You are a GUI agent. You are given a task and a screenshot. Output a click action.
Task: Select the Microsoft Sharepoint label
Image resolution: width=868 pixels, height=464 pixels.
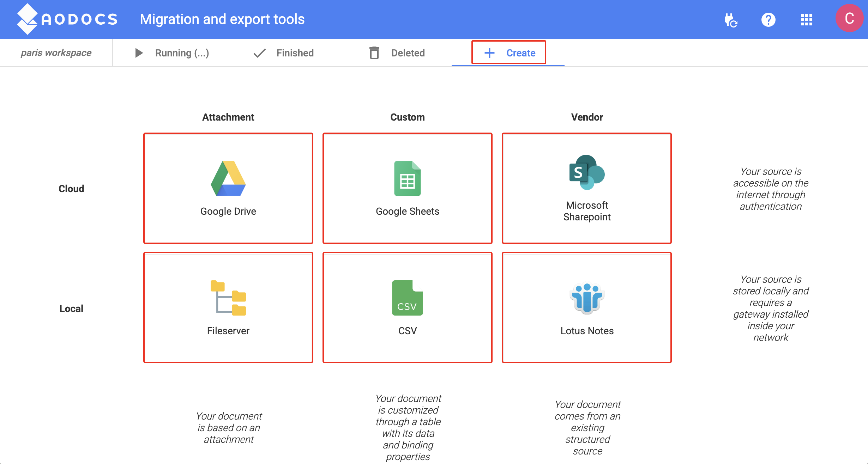[587, 211]
